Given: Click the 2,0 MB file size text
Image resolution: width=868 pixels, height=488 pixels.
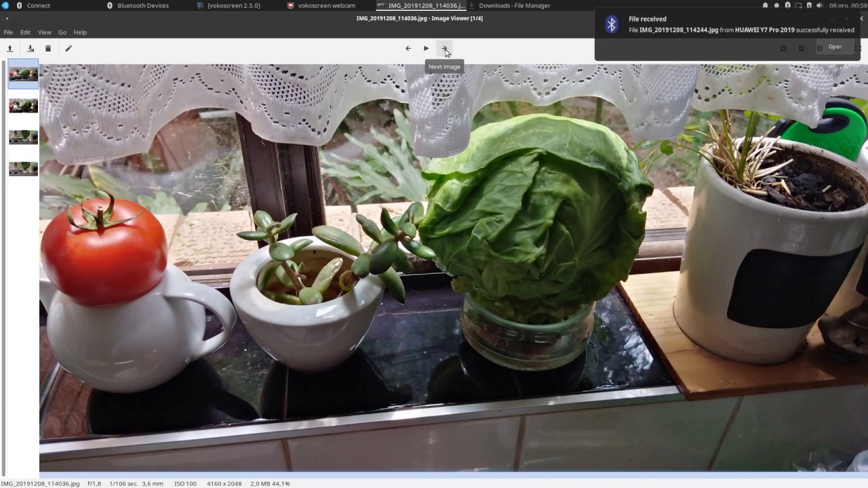Looking at the screenshot, I should pos(260,483).
